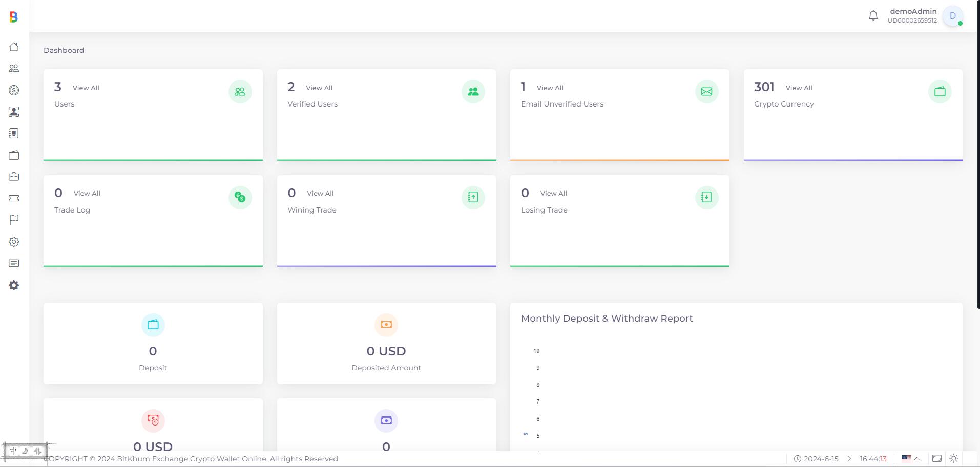
Task: Click the purple cash icon above the 0
Action: (386, 420)
